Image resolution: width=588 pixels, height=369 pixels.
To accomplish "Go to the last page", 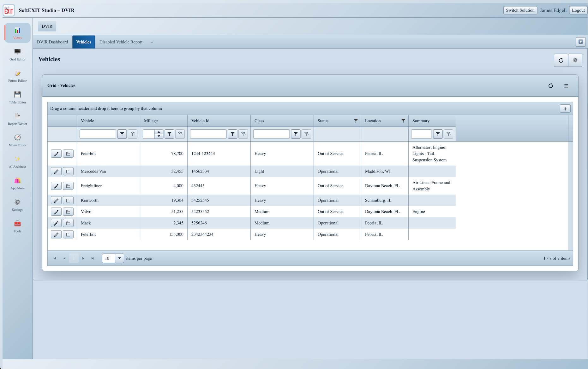I will point(93,258).
